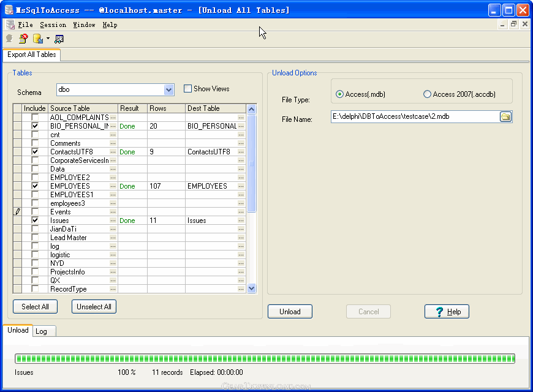
Task: Check the Include box for Lead Master
Action: click(35, 237)
